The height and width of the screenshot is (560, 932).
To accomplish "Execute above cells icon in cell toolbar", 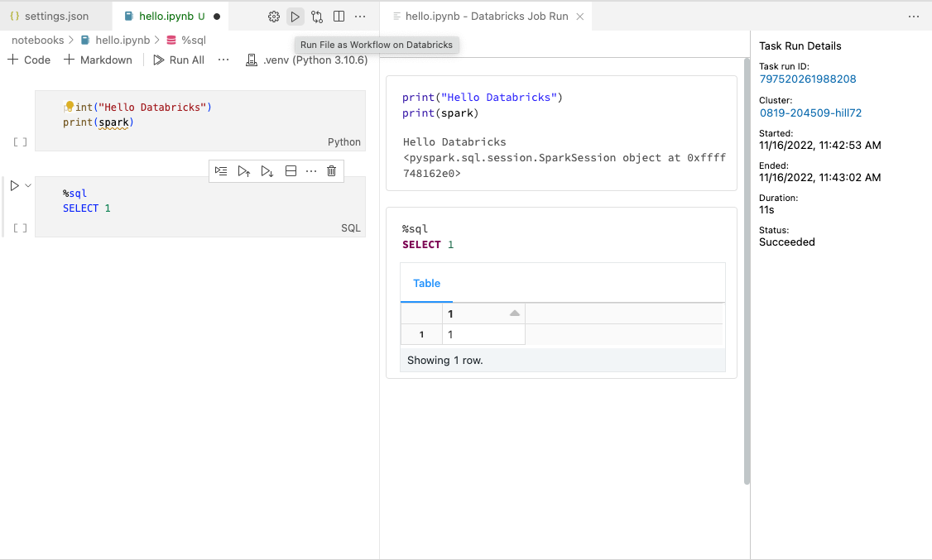I will 243,171.
